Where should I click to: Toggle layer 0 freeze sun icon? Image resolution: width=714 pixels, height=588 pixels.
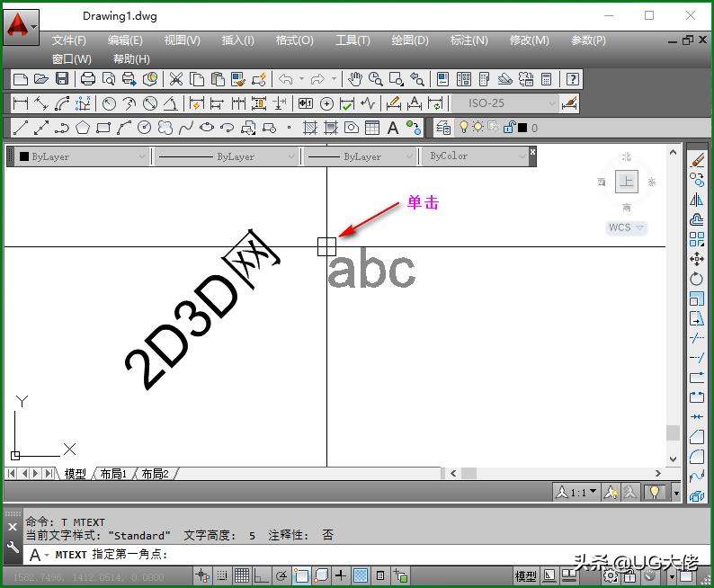coord(477,127)
